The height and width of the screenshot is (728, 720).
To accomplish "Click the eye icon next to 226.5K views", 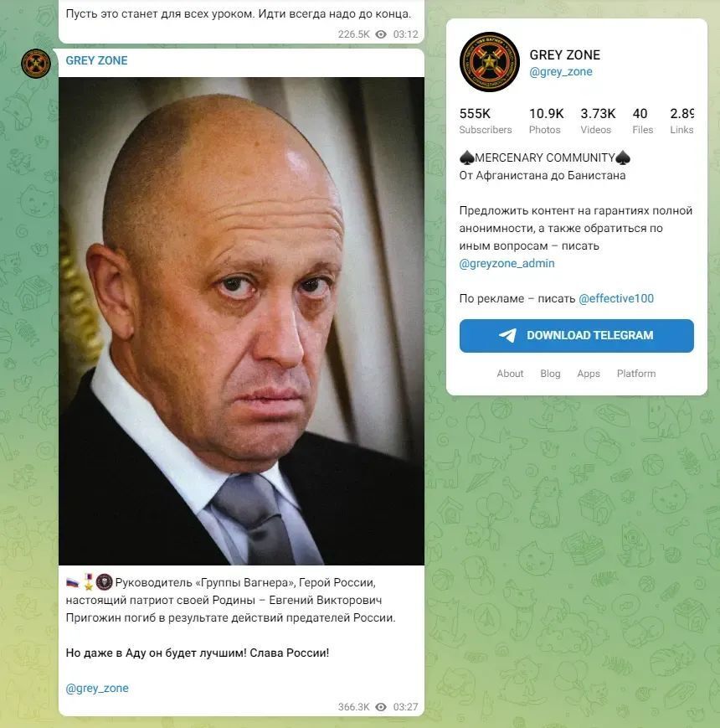I will point(381,34).
